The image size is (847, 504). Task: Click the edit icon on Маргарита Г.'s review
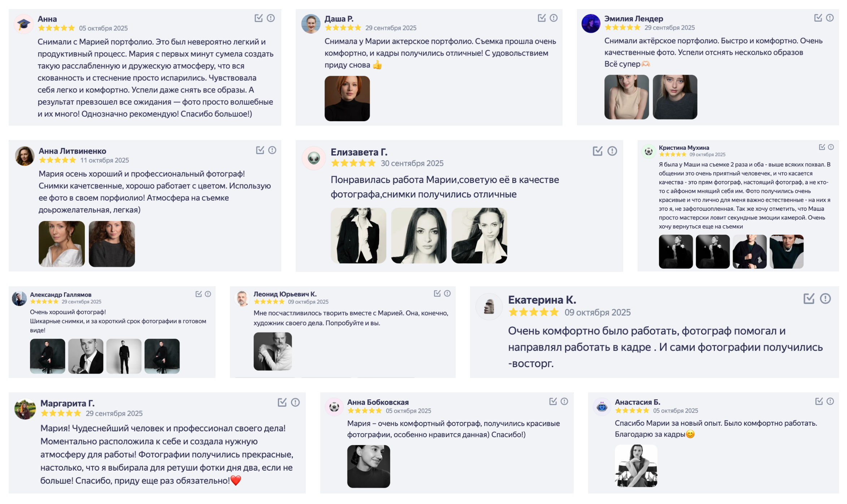[283, 402]
